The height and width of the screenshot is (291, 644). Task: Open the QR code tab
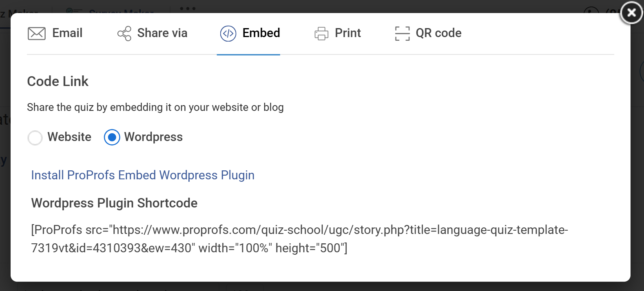click(x=438, y=33)
